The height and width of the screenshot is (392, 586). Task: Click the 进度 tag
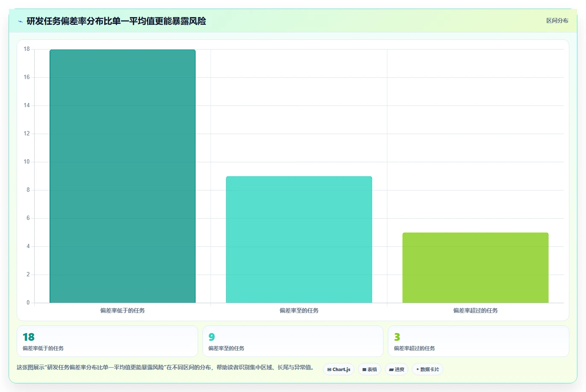pos(396,369)
